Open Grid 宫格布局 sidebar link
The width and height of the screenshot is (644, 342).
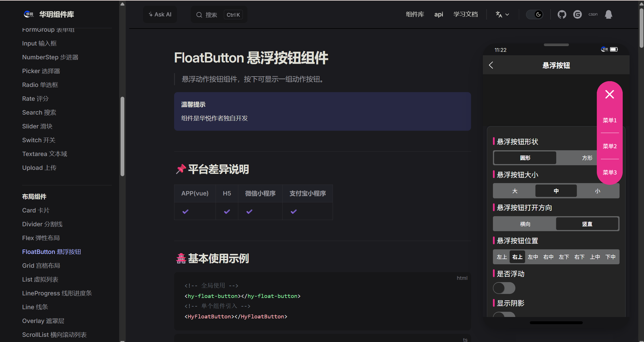click(x=41, y=265)
